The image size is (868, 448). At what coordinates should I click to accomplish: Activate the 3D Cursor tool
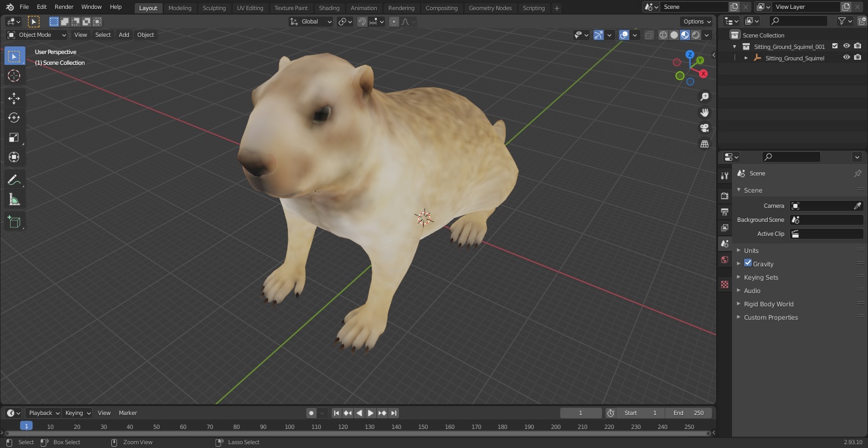(x=14, y=76)
